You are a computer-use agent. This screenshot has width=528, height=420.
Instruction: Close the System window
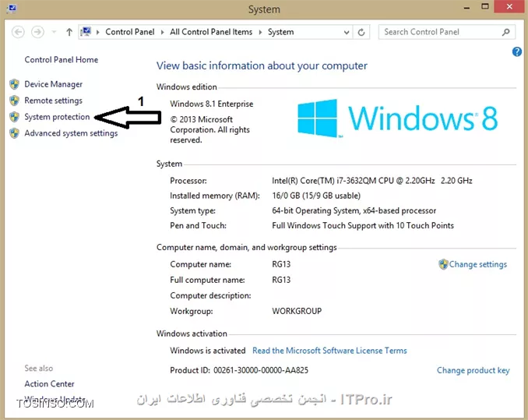point(509,7)
